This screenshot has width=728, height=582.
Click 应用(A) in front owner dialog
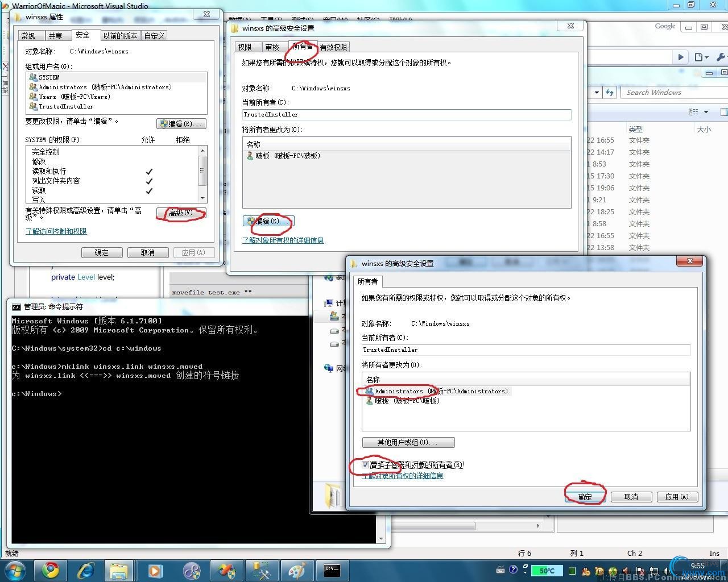click(x=677, y=497)
